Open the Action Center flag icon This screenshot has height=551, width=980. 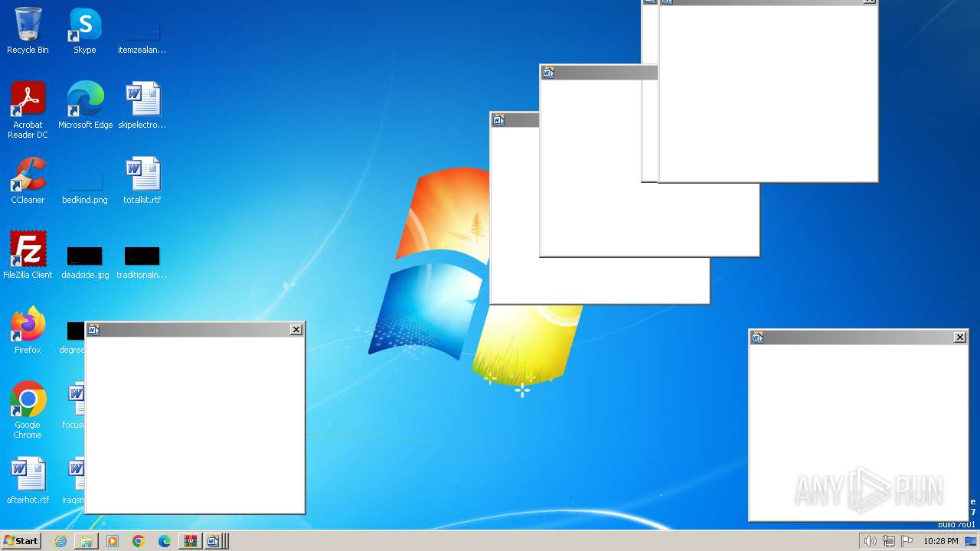pyautogui.click(x=908, y=541)
